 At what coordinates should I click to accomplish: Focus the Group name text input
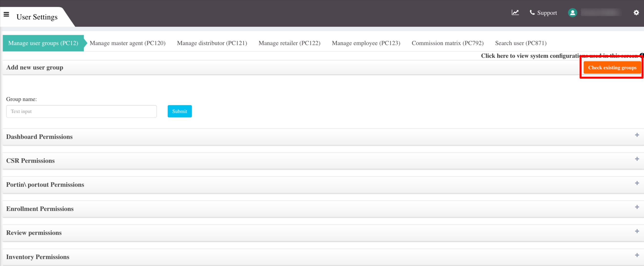pyautogui.click(x=81, y=111)
